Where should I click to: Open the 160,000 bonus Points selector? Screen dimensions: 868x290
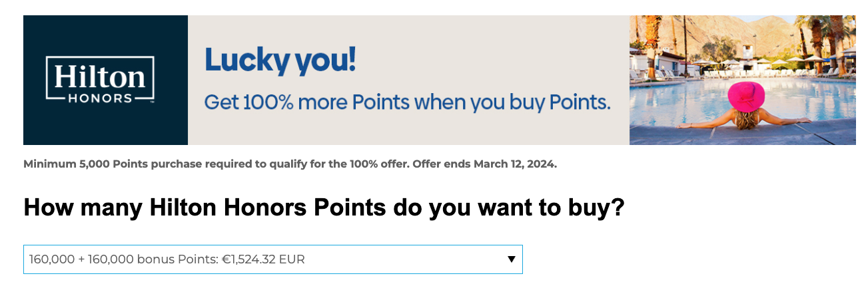pyautogui.click(x=273, y=259)
